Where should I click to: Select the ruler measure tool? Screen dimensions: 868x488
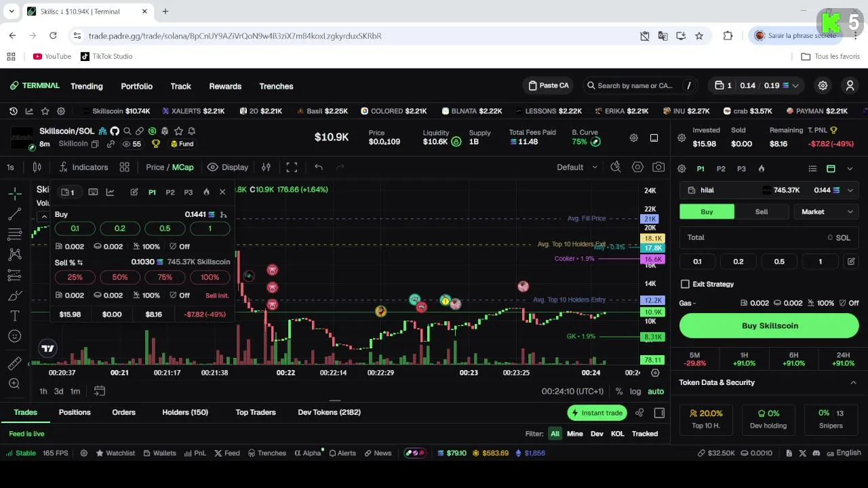click(14, 364)
